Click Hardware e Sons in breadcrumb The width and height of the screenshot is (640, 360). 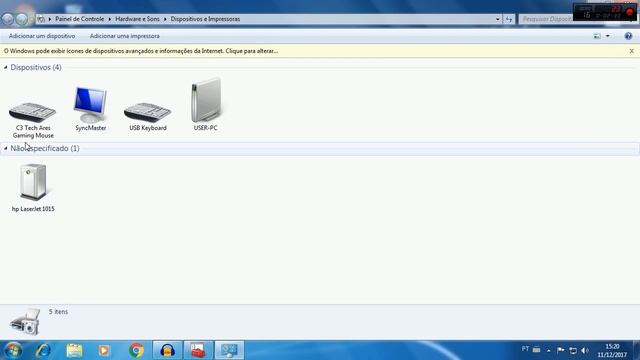[137, 19]
